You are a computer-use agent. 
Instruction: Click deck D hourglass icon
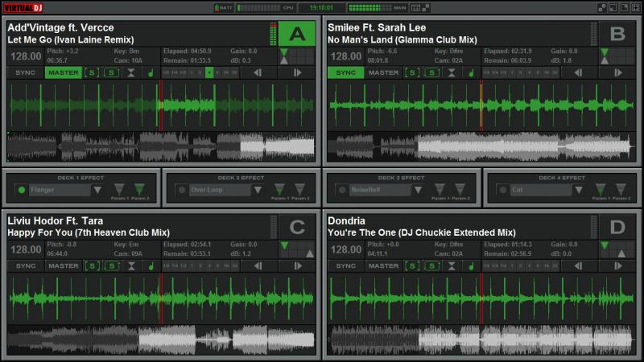coord(452,266)
